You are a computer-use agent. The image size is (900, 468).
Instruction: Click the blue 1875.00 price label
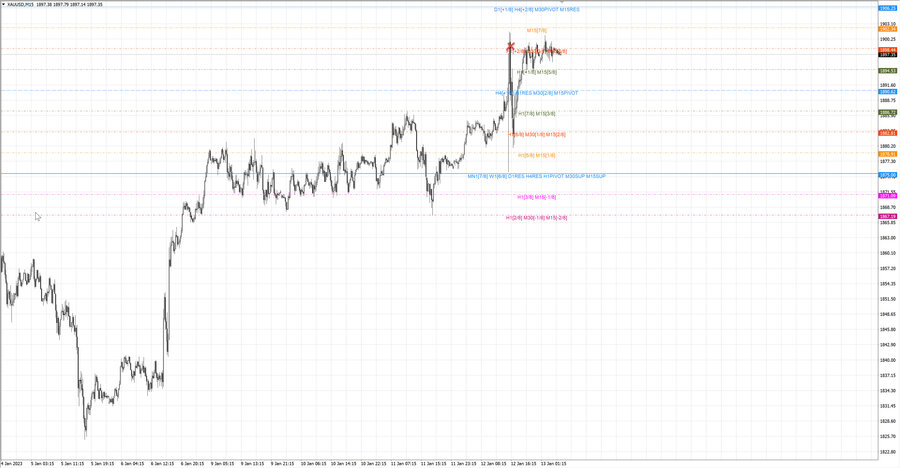point(888,175)
